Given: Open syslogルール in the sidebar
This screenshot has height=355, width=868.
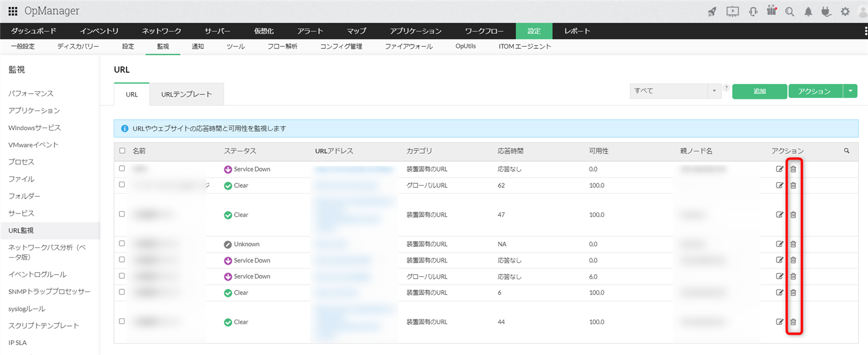Looking at the screenshot, I should tap(27, 309).
